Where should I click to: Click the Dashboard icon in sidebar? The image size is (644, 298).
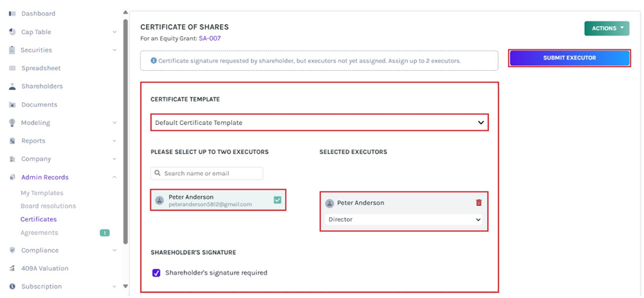click(x=12, y=14)
